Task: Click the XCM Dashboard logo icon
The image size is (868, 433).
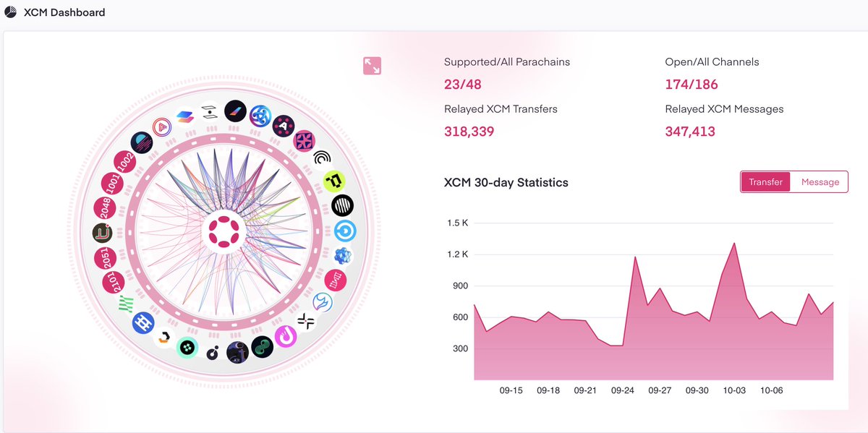Action: [x=10, y=12]
